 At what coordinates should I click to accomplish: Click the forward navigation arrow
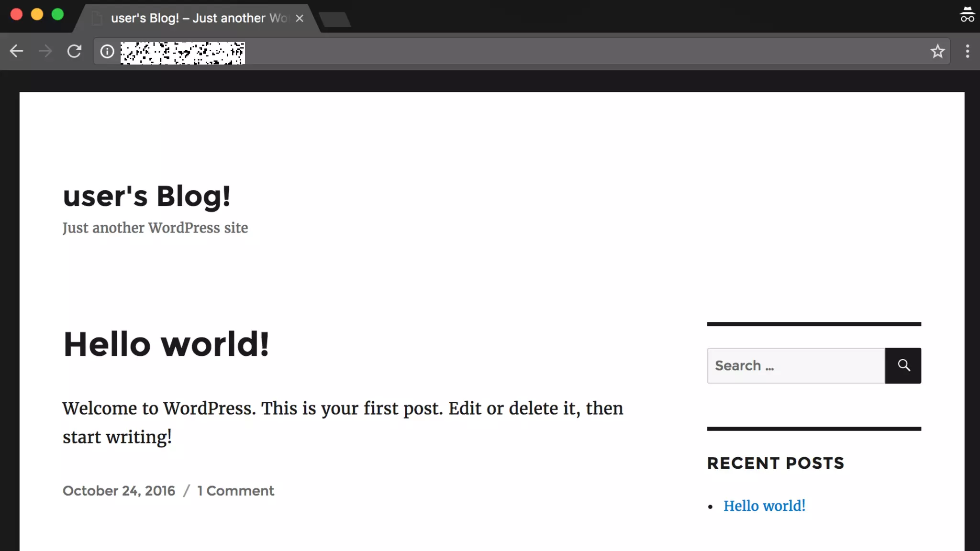[45, 51]
